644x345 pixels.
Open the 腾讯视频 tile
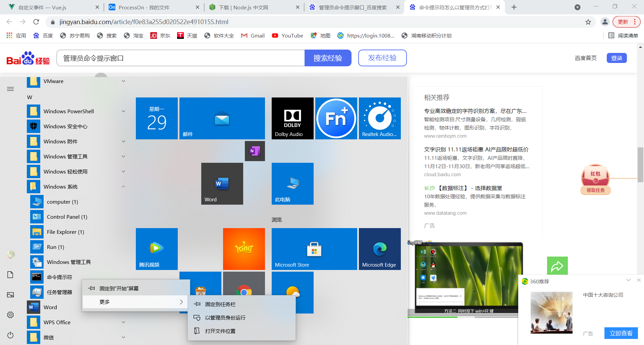(x=157, y=249)
